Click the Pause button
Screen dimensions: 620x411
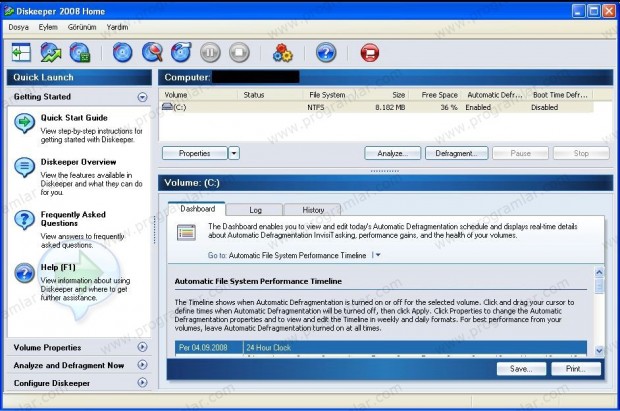520,153
